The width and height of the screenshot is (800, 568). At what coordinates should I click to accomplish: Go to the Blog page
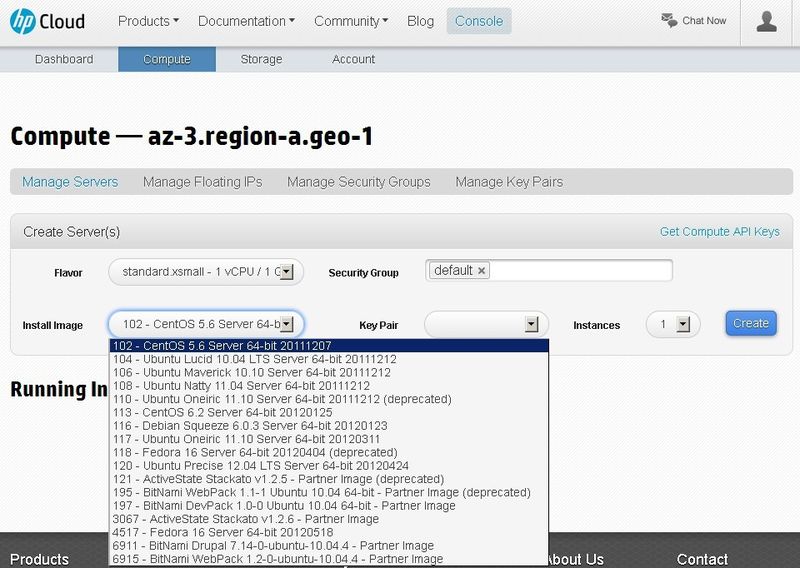(x=420, y=21)
